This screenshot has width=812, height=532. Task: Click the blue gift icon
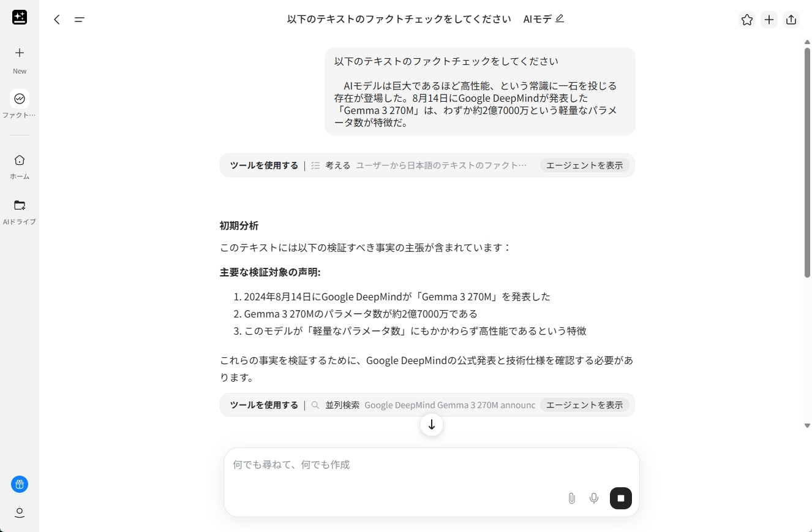(x=20, y=484)
